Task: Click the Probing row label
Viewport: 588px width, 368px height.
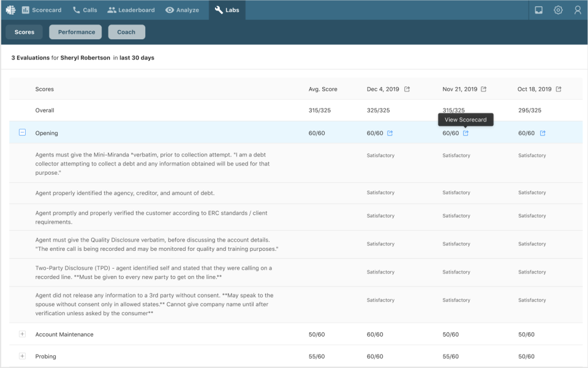Action: tap(45, 356)
